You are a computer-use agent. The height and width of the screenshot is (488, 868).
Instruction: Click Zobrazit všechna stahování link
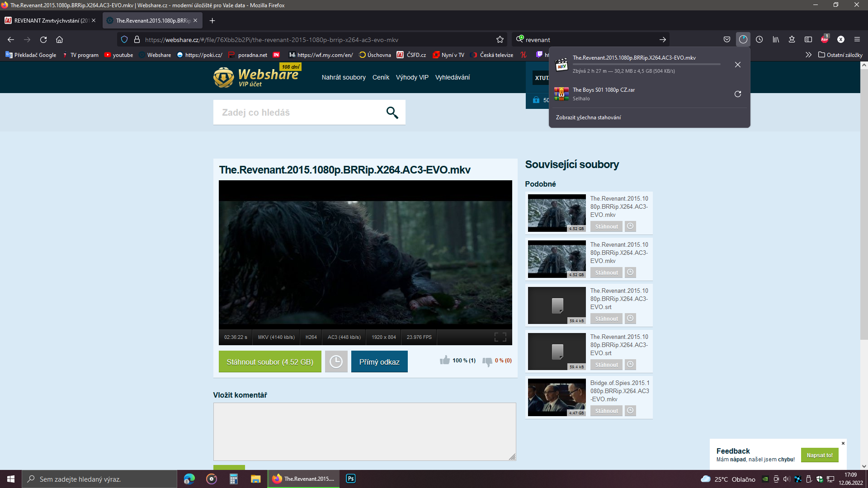(x=588, y=117)
